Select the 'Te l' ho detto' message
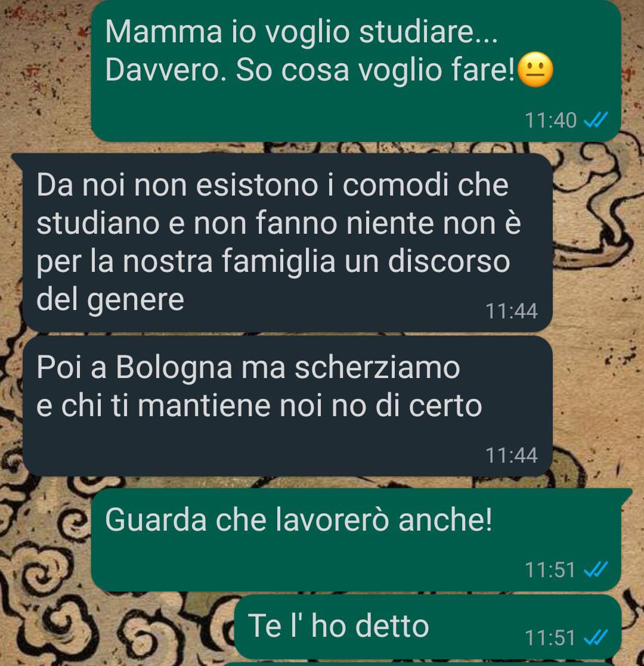This screenshot has width=644, height=666. click(428, 627)
